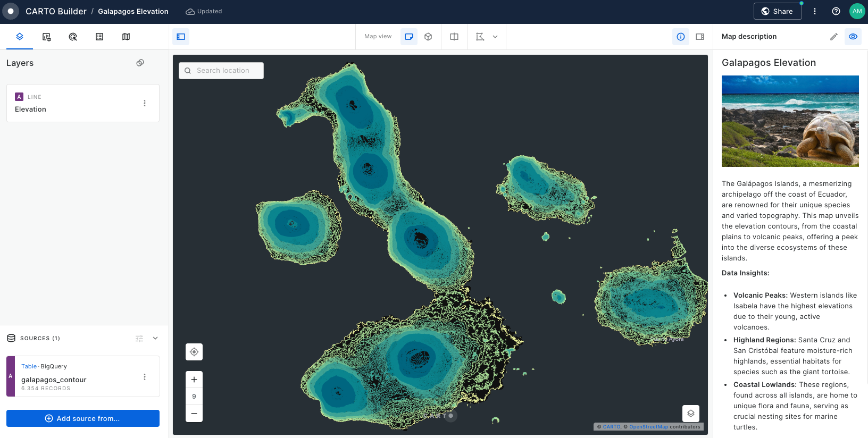Zoom in on the map
The height and width of the screenshot is (438, 868).
point(194,380)
